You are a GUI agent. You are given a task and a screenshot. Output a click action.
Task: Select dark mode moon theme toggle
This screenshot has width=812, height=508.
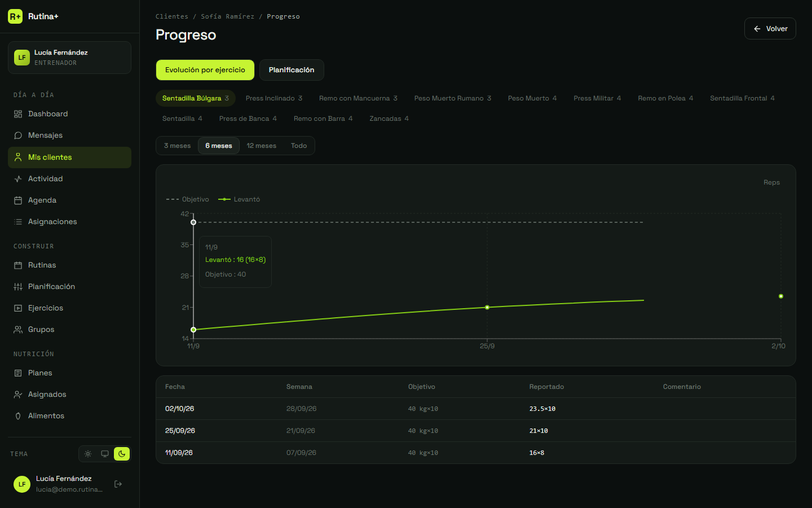click(x=122, y=454)
